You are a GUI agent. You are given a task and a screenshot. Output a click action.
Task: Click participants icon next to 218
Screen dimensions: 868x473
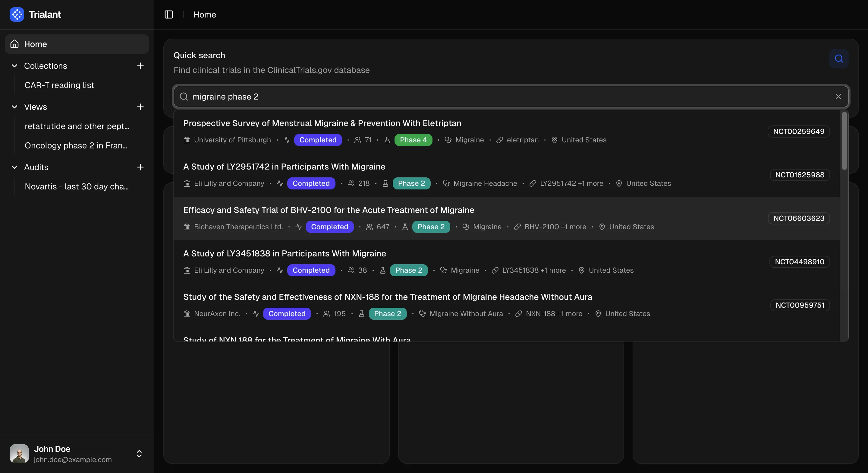point(351,183)
